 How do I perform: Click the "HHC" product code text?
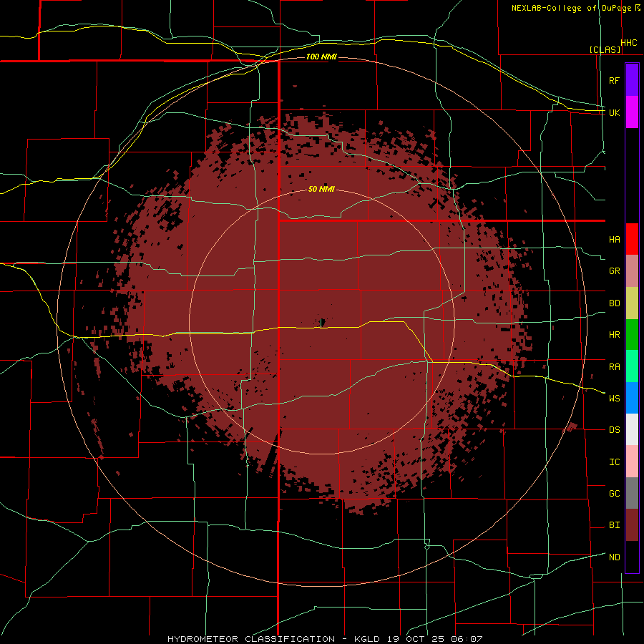coord(629,43)
